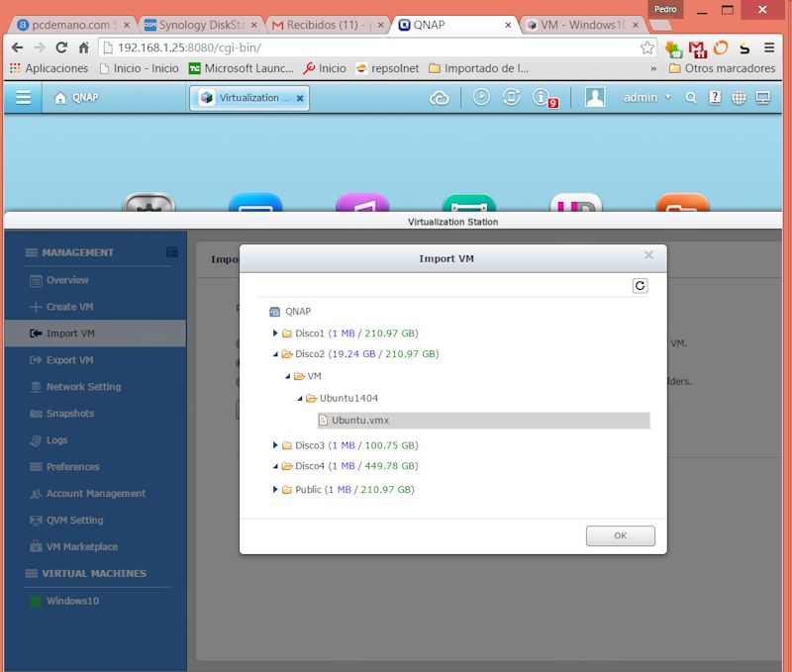The width and height of the screenshot is (792, 672).
Task: Click OK in Import VM dialog
Action: 621,535
